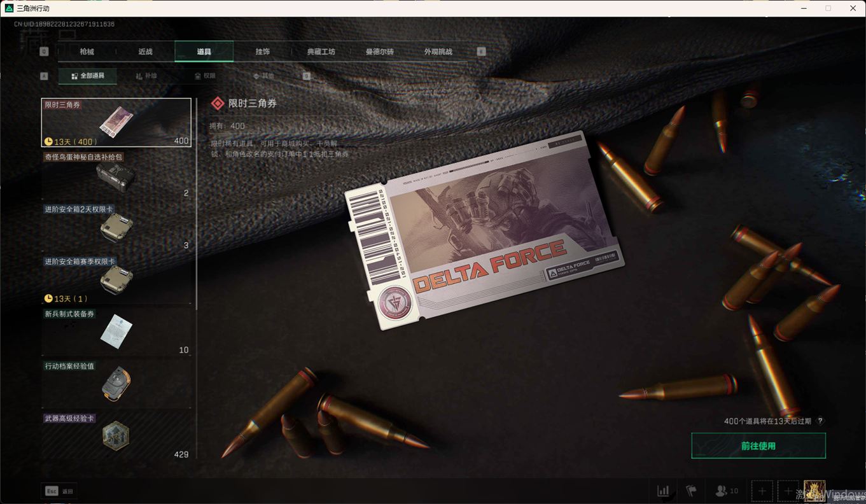Open the 典藏工坊 tab

pyautogui.click(x=321, y=52)
